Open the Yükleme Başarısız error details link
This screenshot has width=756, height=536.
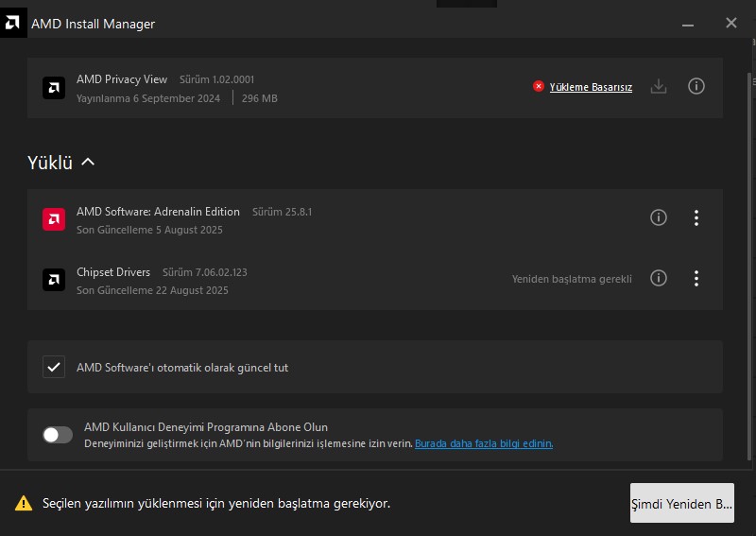591,87
